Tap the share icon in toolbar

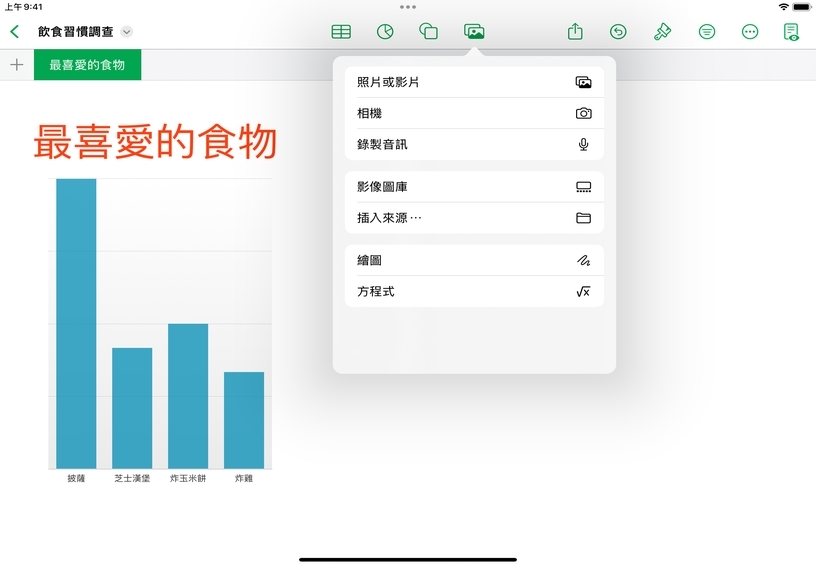pos(575,32)
